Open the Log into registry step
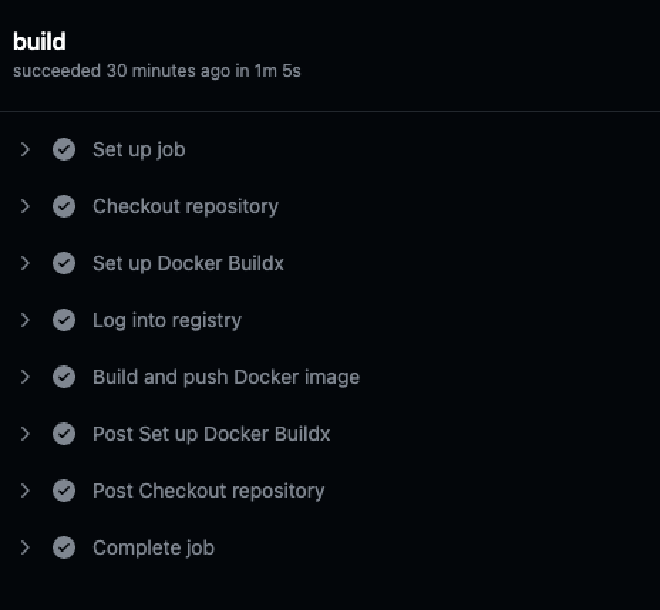This screenshot has height=610, width=660. click(167, 321)
